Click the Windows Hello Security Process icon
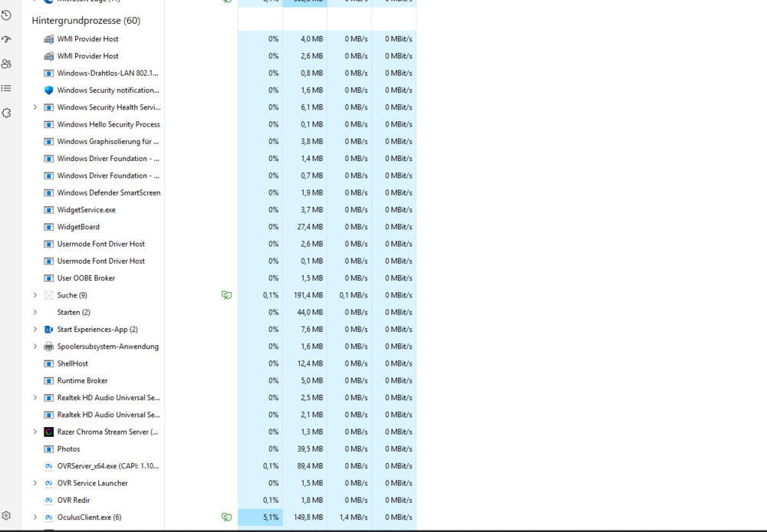767x532 pixels. (x=49, y=125)
